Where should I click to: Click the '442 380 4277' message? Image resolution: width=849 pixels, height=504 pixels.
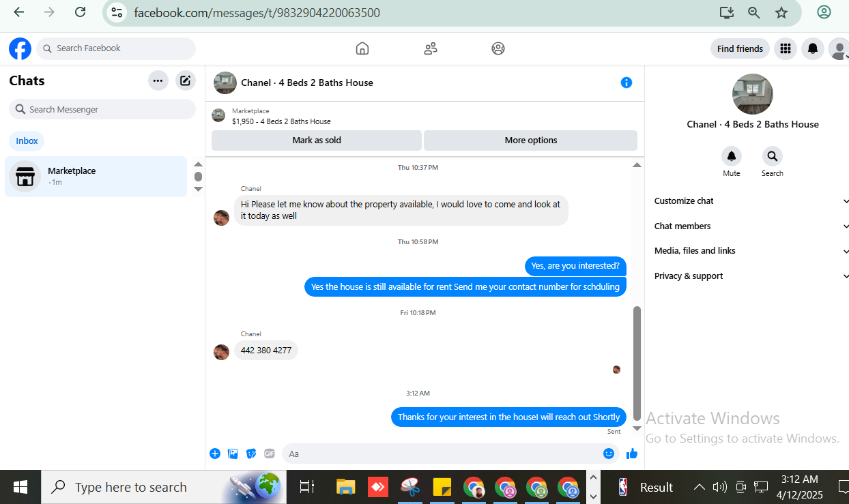(266, 351)
